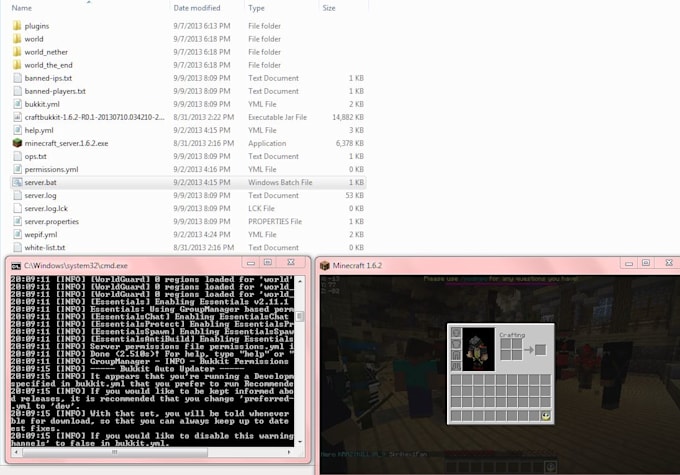Click cmd window scroll down arrow
This screenshot has height=475, width=680.
(x=300, y=442)
